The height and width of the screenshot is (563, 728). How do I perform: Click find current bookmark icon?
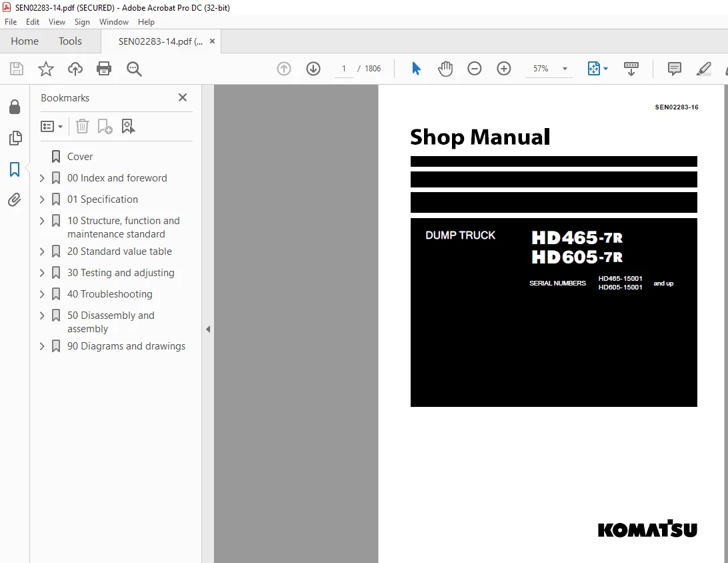[x=128, y=126]
